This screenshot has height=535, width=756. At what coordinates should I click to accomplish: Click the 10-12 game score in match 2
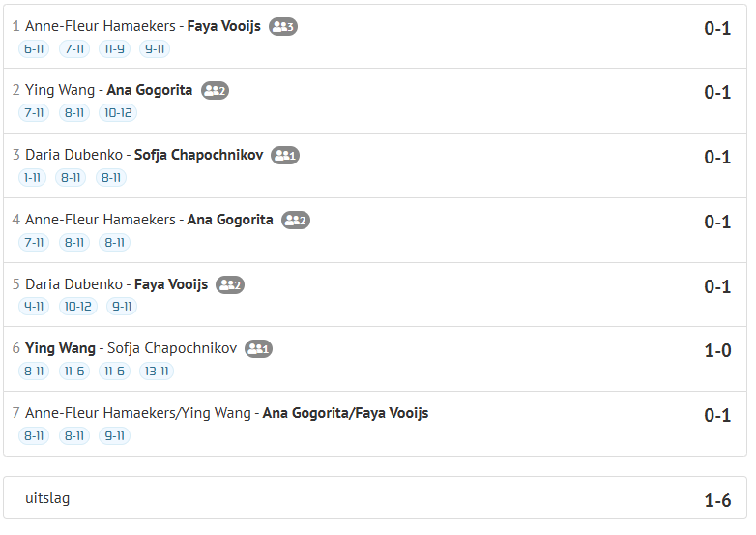tap(117, 113)
